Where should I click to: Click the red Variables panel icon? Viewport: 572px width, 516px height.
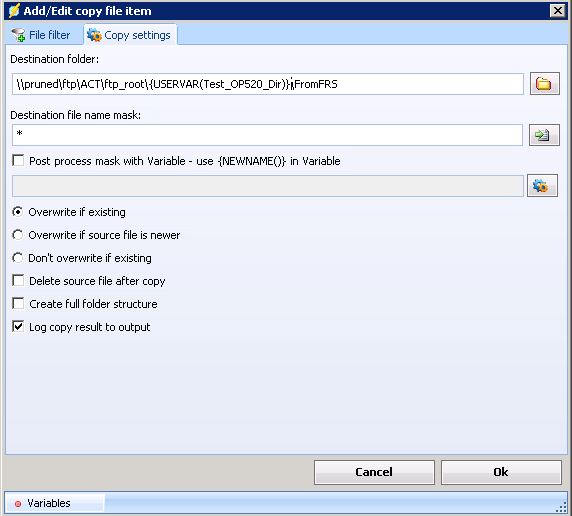pyautogui.click(x=18, y=504)
